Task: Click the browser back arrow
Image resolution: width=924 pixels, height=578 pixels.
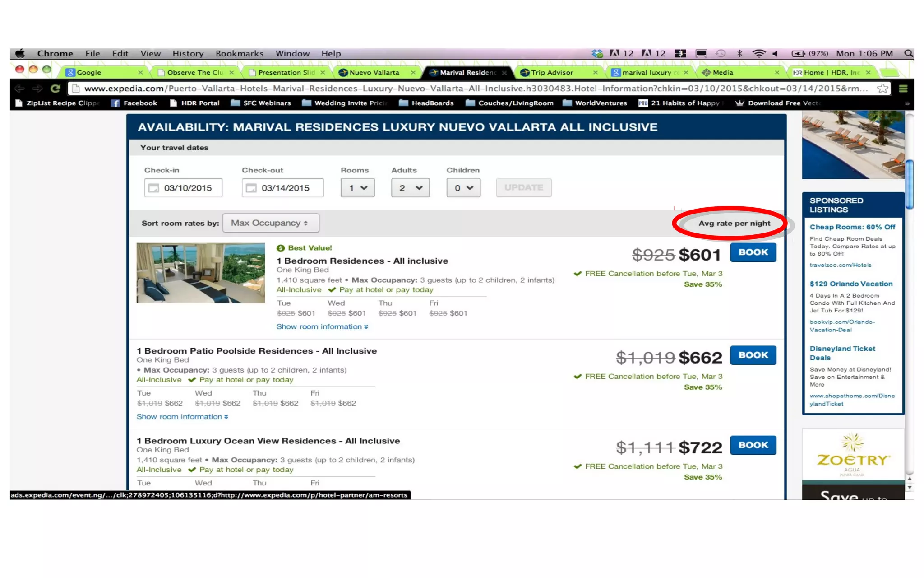Action: (20, 89)
